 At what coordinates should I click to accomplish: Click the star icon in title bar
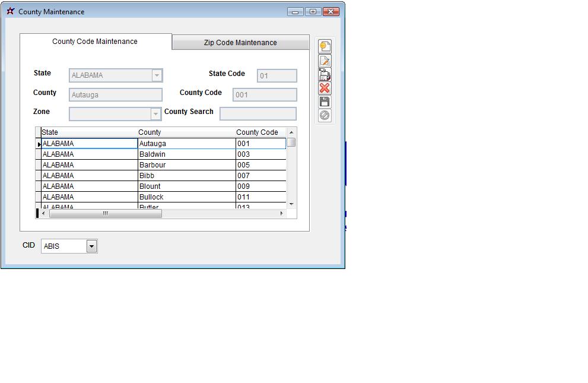coord(10,11)
